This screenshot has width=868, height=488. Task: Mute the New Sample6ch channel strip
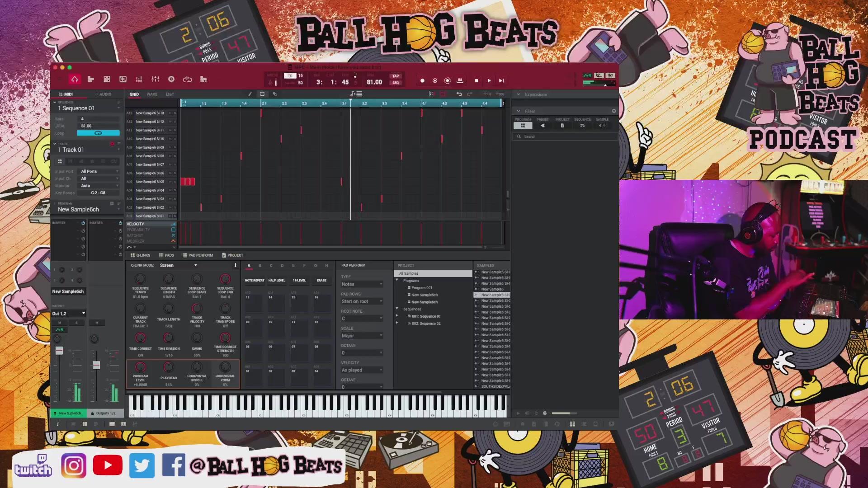click(x=60, y=323)
